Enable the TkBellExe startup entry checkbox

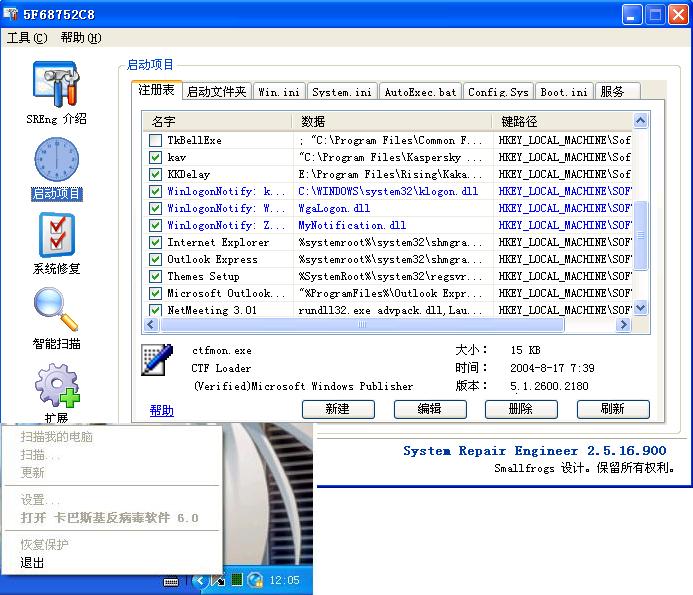[155, 140]
